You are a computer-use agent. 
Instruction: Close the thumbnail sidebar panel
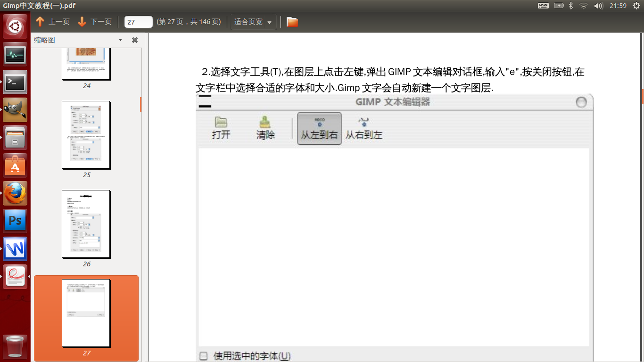tap(135, 40)
